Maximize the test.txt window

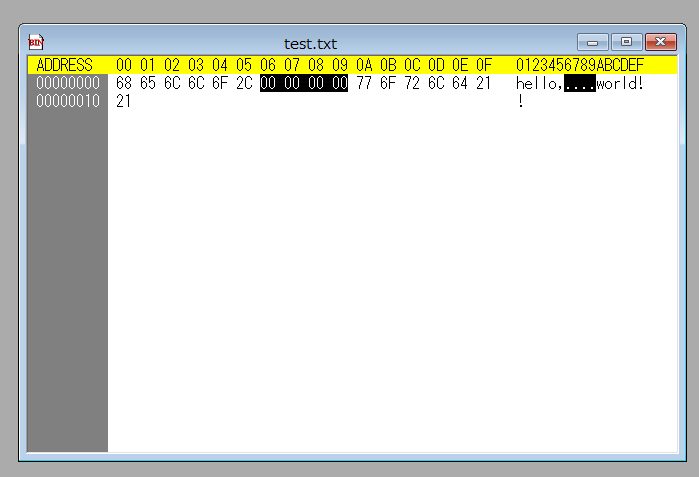pyautogui.click(x=626, y=42)
